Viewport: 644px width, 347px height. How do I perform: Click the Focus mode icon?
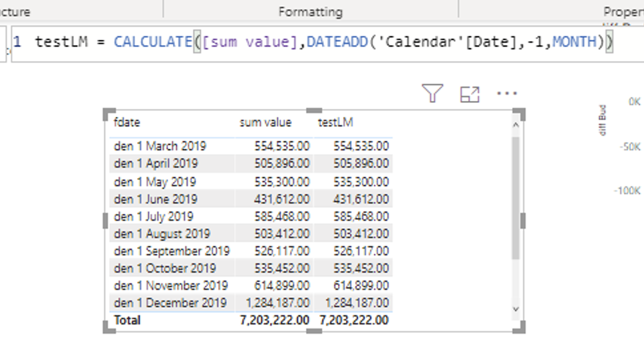coord(470,94)
